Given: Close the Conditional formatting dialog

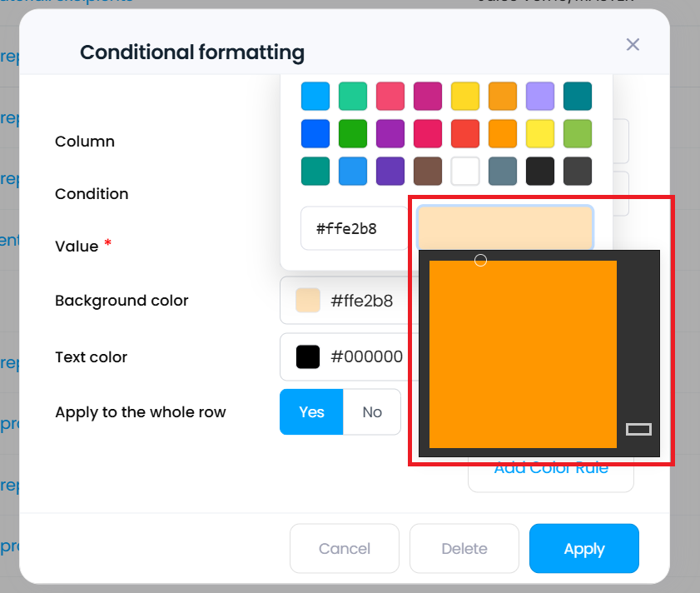Looking at the screenshot, I should (x=633, y=45).
